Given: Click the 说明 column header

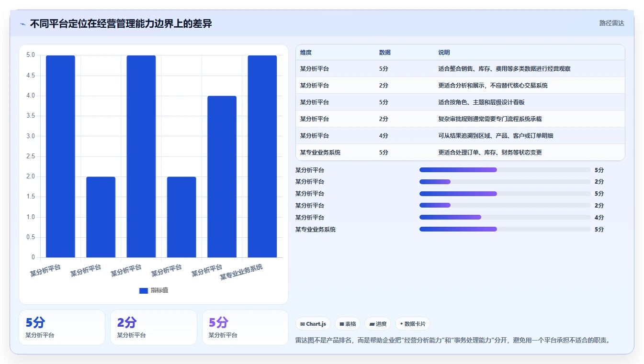Looking at the screenshot, I should (444, 53).
